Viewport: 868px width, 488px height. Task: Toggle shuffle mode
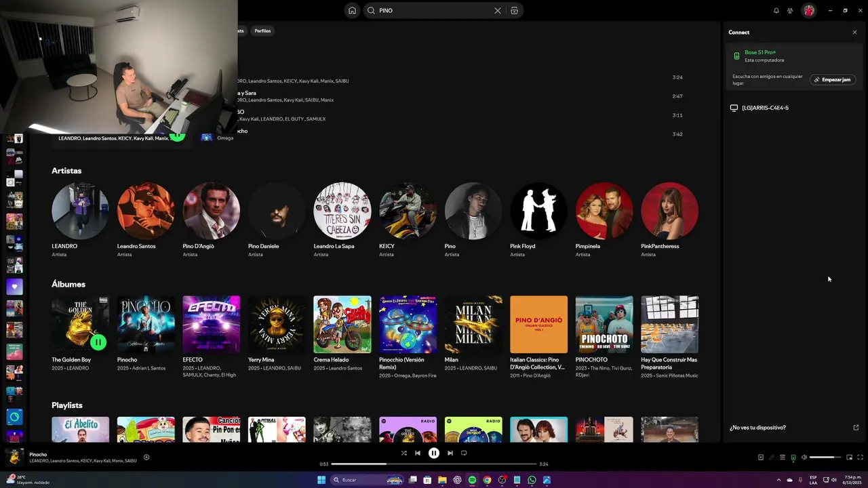[403, 453]
